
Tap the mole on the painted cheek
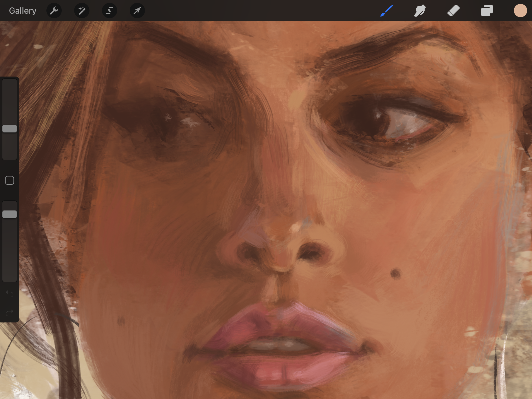pos(396,273)
